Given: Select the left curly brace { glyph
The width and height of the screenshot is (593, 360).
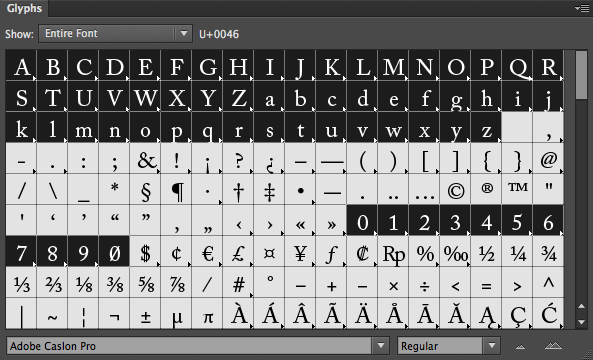Looking at the screenshot, I should (486, 159).
